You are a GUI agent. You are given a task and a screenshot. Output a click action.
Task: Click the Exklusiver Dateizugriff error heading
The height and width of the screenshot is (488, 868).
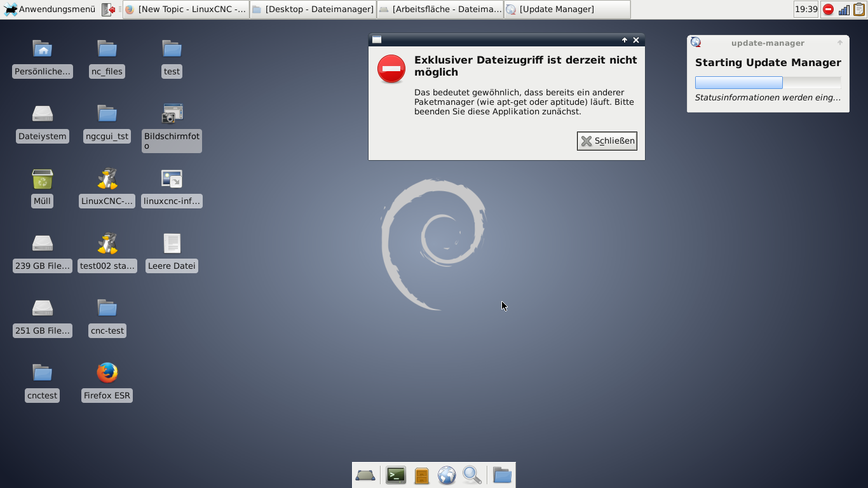point(526,66)
